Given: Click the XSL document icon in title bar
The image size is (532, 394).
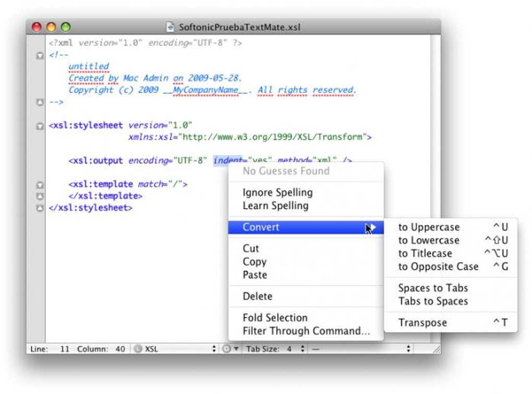Looking at the screenshot, I should click(x=170, y=27).
